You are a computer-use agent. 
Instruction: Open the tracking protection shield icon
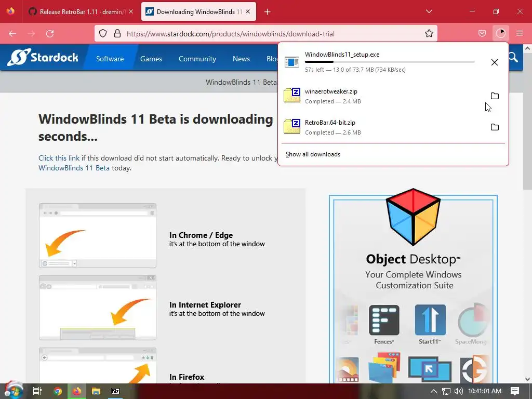(103, 33)
